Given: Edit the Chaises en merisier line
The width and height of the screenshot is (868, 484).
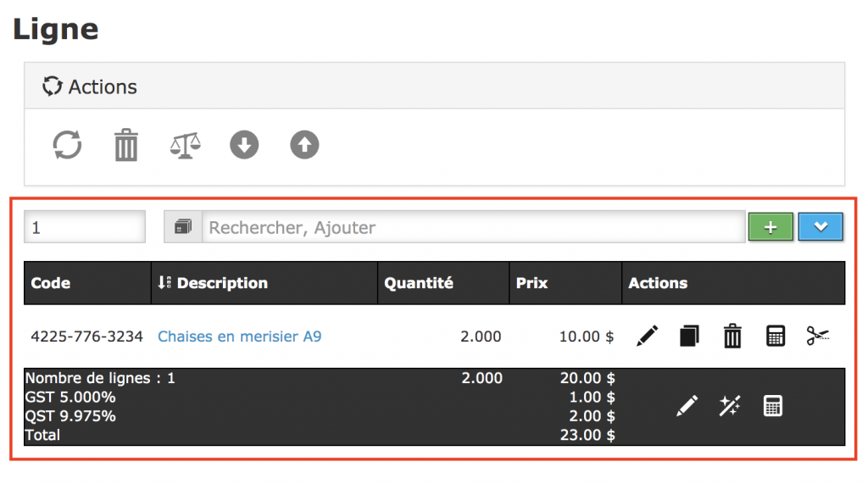Looking at the screenshot, I should pyautogui.click(x=647, y=337).
